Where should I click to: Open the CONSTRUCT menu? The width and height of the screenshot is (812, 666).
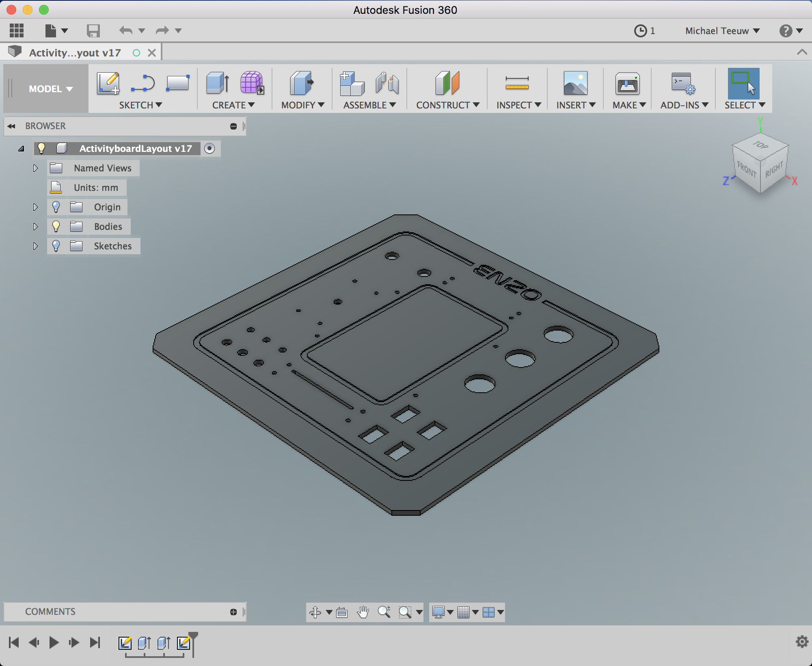pyautogui.click(x=447, y=105)
